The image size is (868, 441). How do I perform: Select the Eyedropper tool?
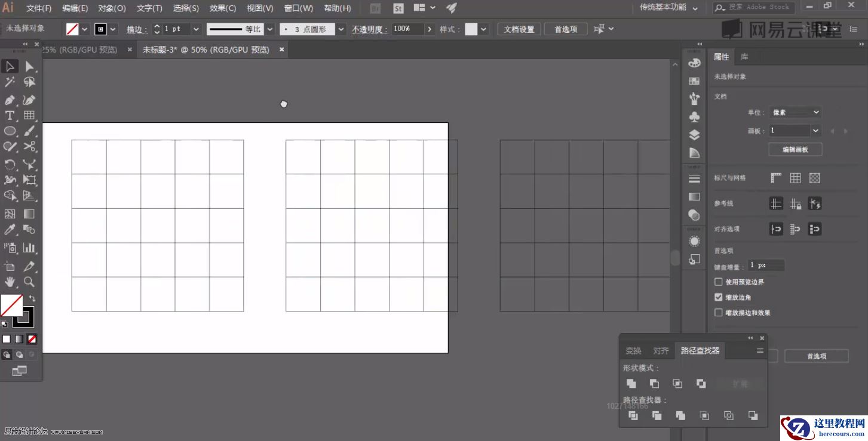(x=10, y=230)
